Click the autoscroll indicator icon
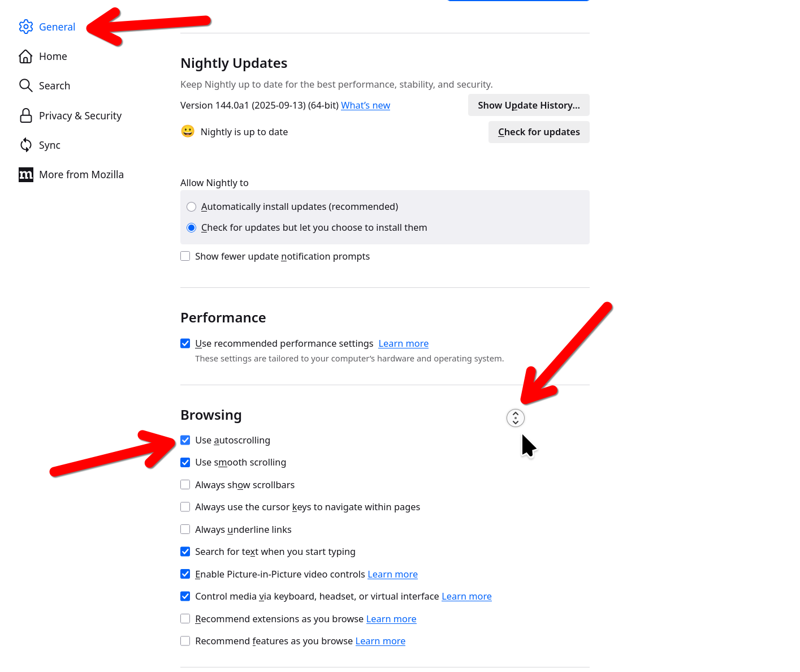Screen dimensions: 800x672 516,418
